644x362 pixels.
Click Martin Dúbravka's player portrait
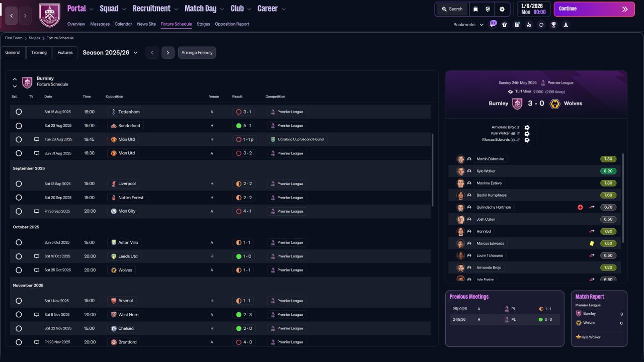click(x=460, y=159)
